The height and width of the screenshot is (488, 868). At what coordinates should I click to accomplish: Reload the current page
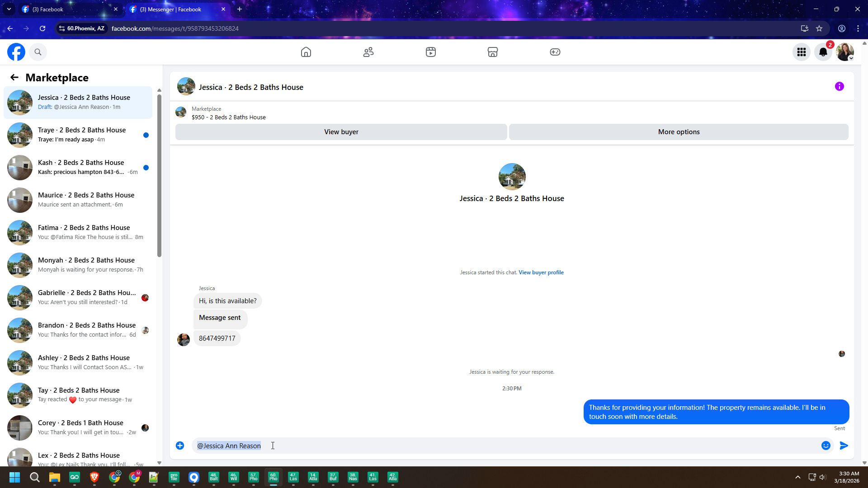tap(42, 28)
